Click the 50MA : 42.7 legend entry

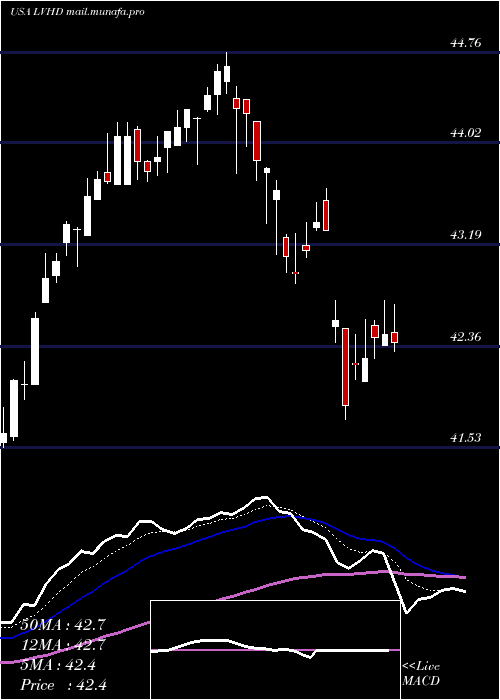tap(61, 625)
